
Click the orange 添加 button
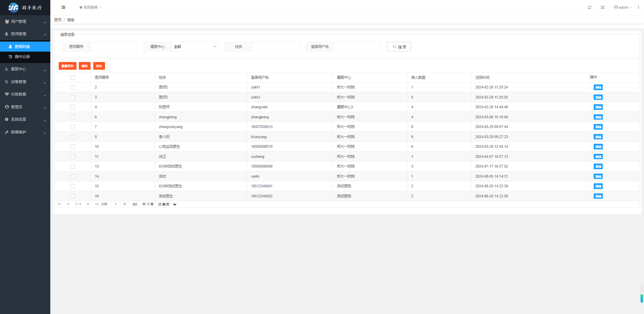(x=99, y=66)
